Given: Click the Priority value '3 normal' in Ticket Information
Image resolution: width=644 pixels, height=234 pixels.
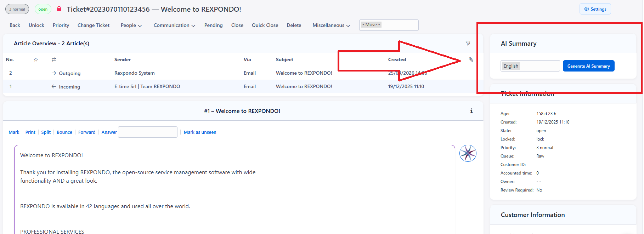Looking at the screenshot, I should coord(544,148).
